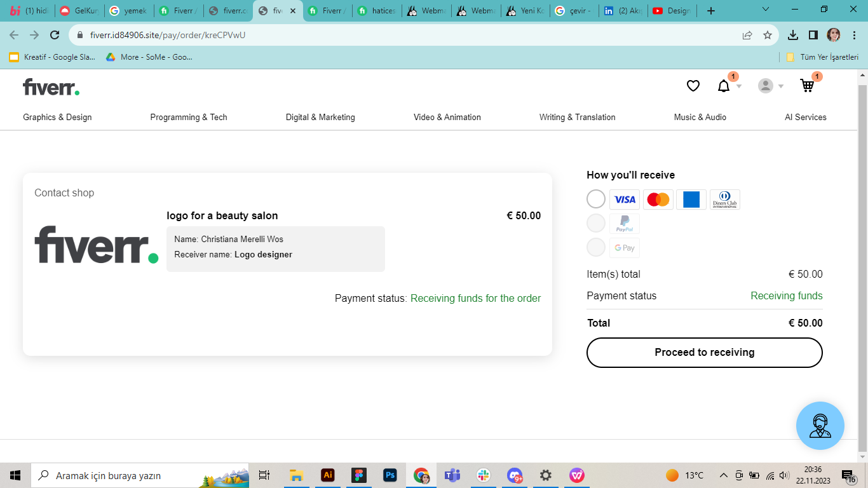Open Microsoft Teams from taskbar
The height and width of the screenshot is (488, 868).
click(x=452, y=475)
